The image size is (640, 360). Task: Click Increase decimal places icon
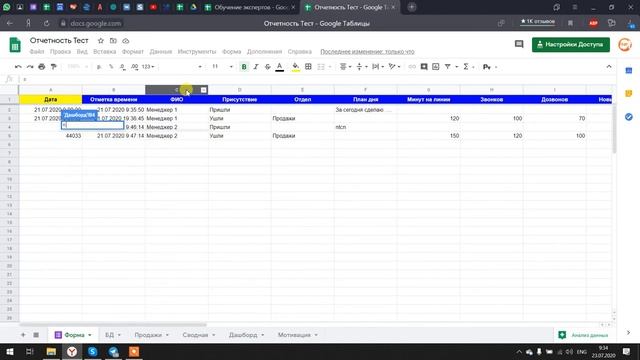point(134,67)
